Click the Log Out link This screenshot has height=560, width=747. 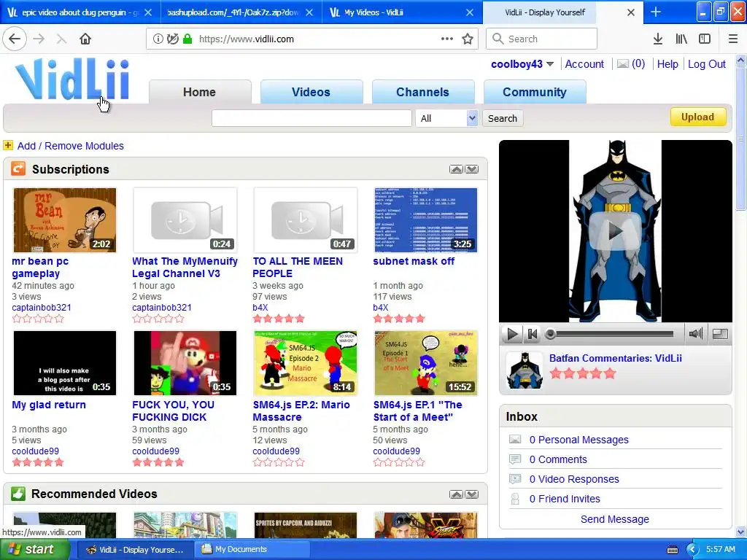tap(706, 64)
